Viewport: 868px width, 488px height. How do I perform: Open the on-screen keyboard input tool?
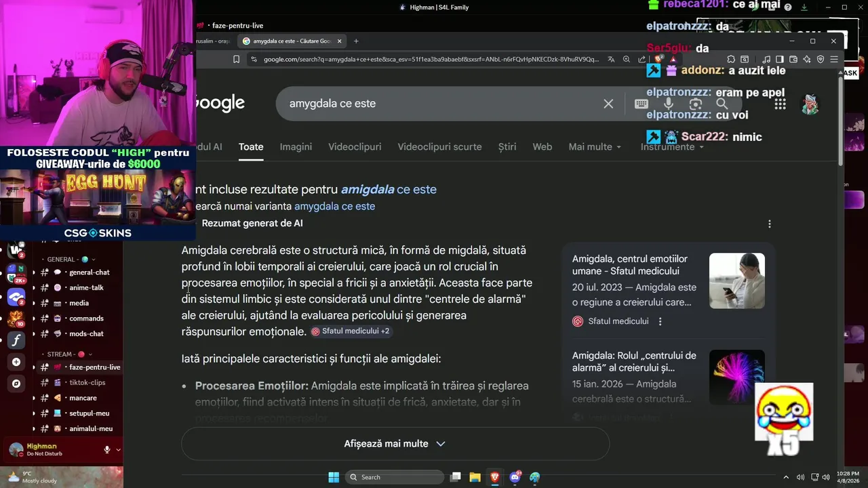coord(641,104)
